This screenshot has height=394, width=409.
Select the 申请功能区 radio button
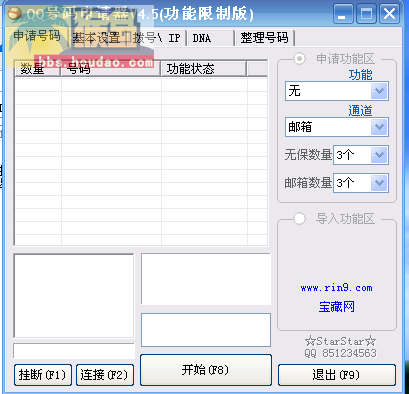coord(299,59)
